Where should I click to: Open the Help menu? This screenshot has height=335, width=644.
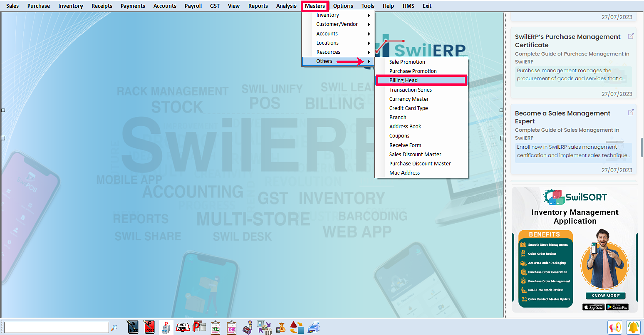point(388,6)
